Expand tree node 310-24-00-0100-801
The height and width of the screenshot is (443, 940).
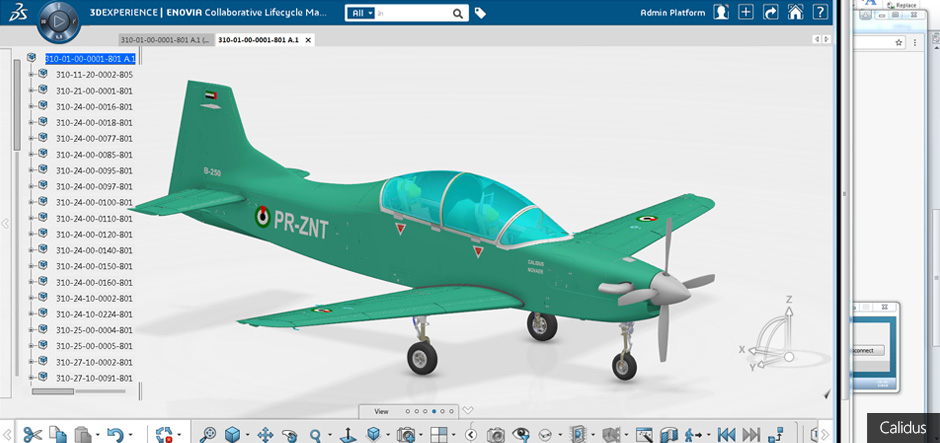pos(32,202)
